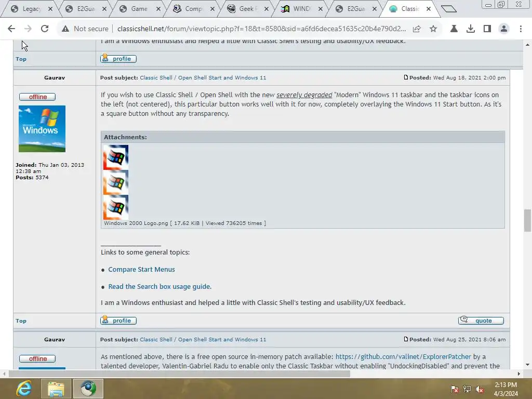Open the middle Windows 2000 logo attachment

(x=116, y=182)
